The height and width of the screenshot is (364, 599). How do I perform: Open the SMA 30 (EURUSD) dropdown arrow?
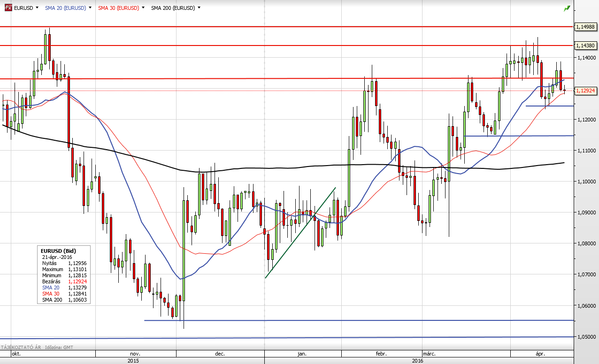pyautogui.click(x=143, y=8)
